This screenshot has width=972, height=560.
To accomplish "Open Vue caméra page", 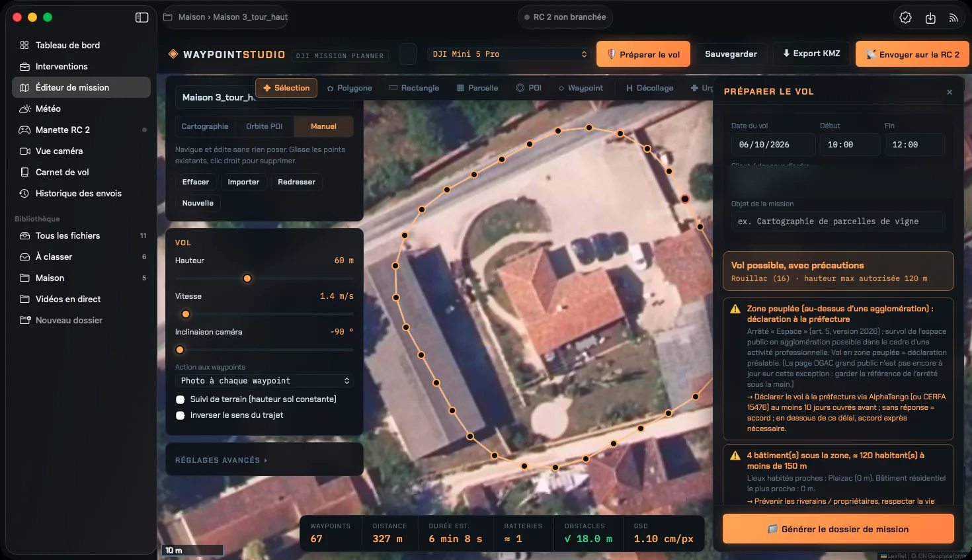I will (x=81, y=151).
